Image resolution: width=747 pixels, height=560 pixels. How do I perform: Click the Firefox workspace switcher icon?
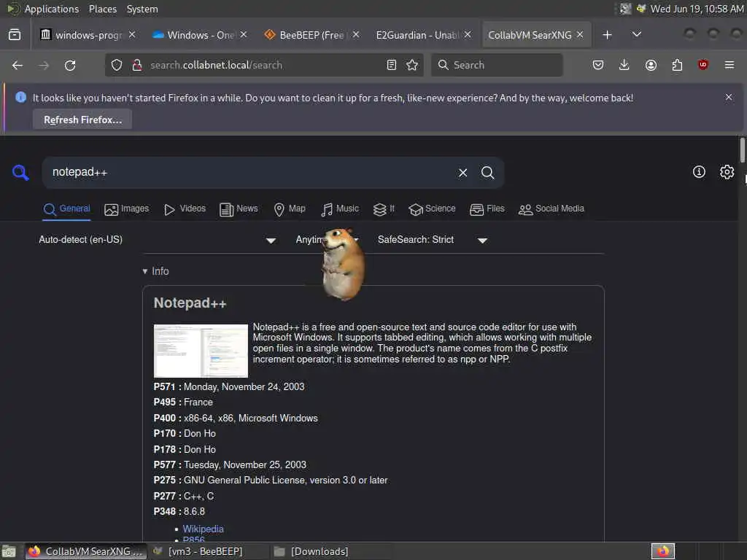point(663,551)
